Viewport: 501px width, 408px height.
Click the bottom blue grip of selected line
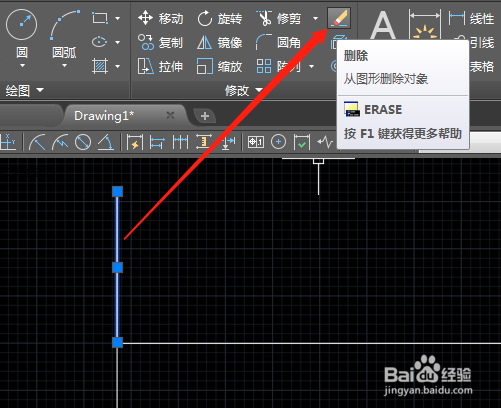tap(117, 342)
